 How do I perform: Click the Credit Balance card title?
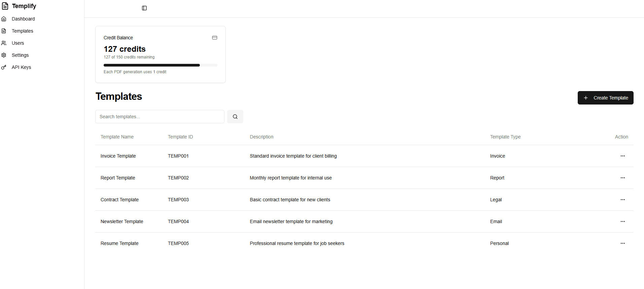coord(118,38)
